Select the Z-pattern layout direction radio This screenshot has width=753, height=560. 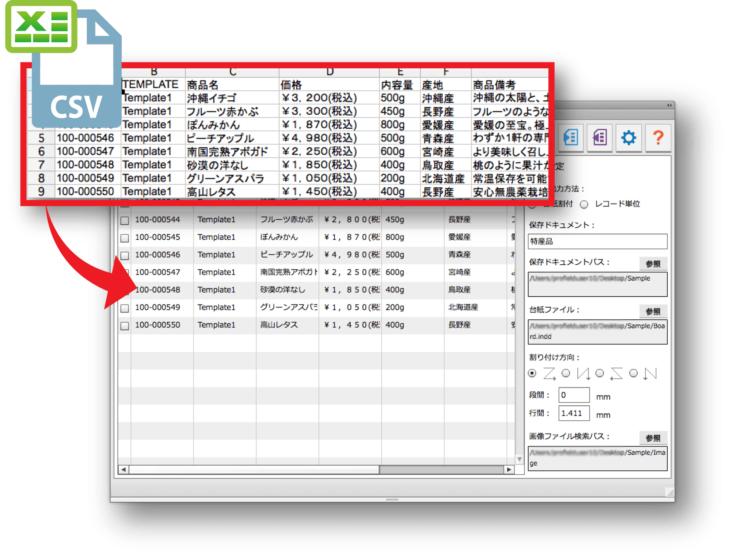[x=532, y=373]
